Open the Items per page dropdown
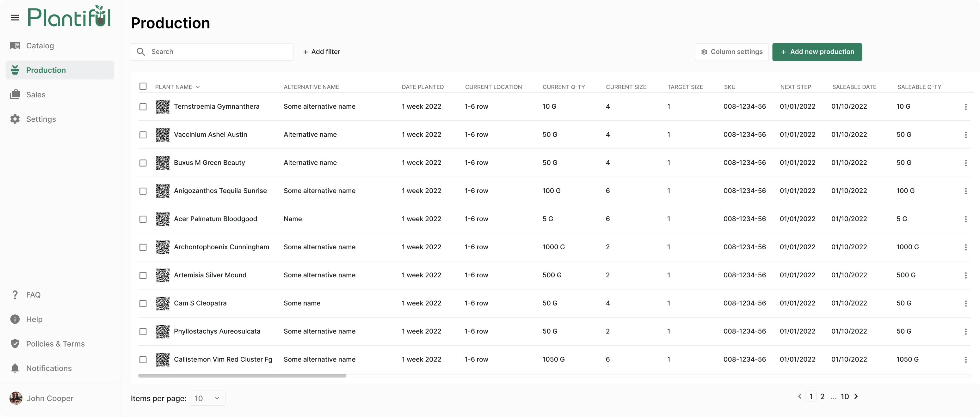This screenshot has height=417, width=980. tap(207, 398)
